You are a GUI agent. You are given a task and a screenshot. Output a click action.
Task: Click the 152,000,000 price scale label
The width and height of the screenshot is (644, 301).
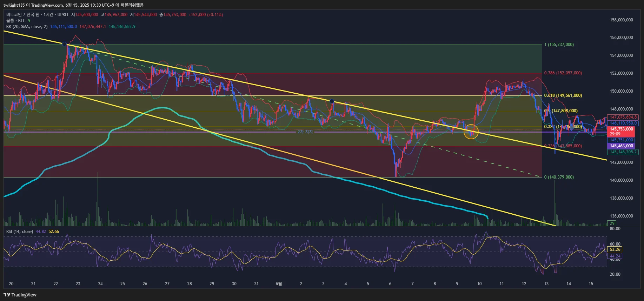(622, 73)
